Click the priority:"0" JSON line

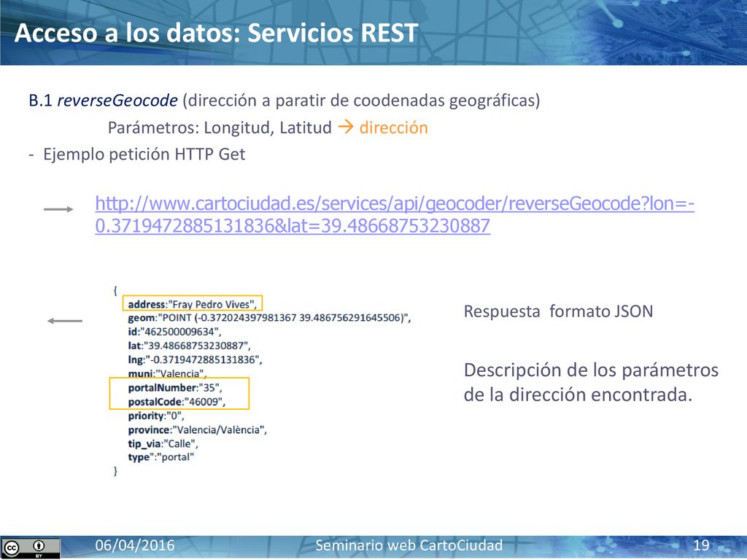point(156,416)
